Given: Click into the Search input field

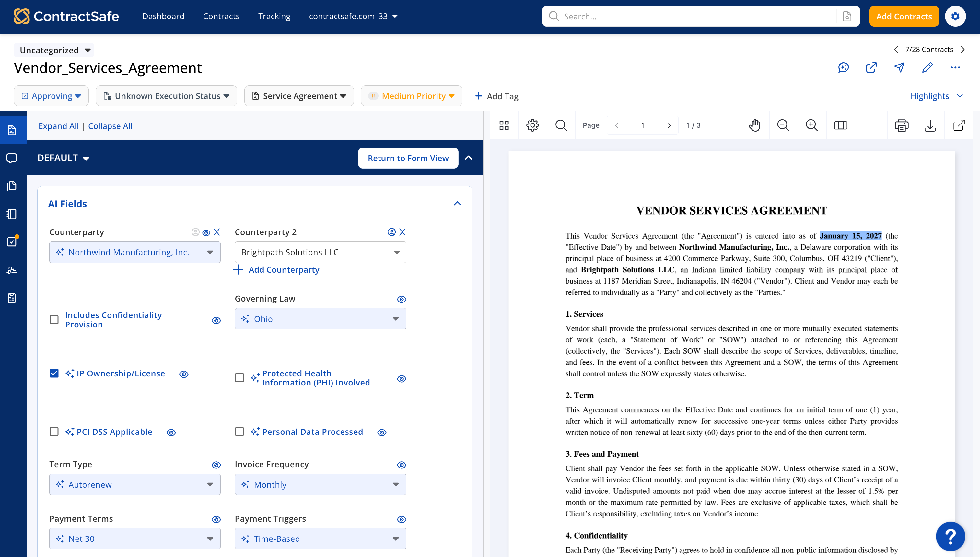Looking at the screenshot, I should [x=696, y=17].
